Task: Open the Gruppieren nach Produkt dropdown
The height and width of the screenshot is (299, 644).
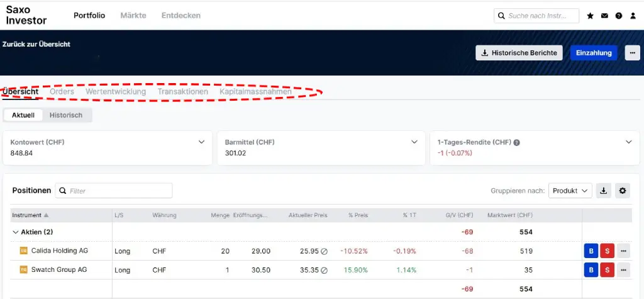Action: tap(570, 191)
